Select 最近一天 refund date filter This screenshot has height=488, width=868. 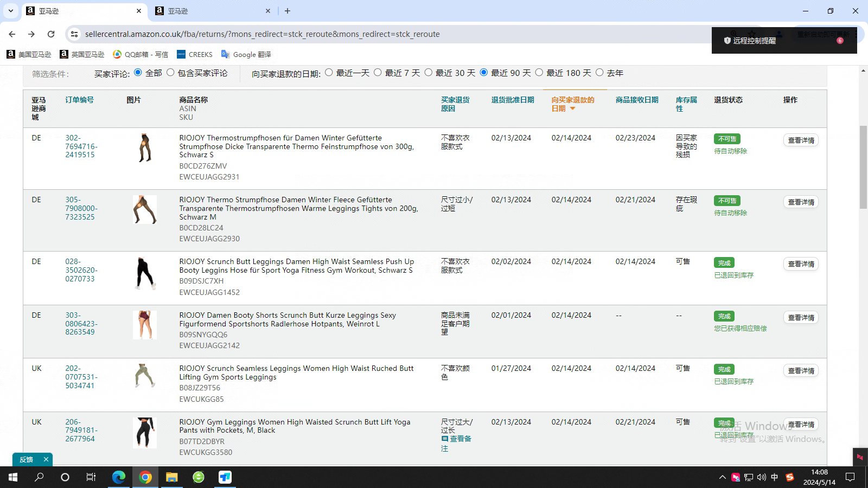pyautogui.click(x=329, y=72)
